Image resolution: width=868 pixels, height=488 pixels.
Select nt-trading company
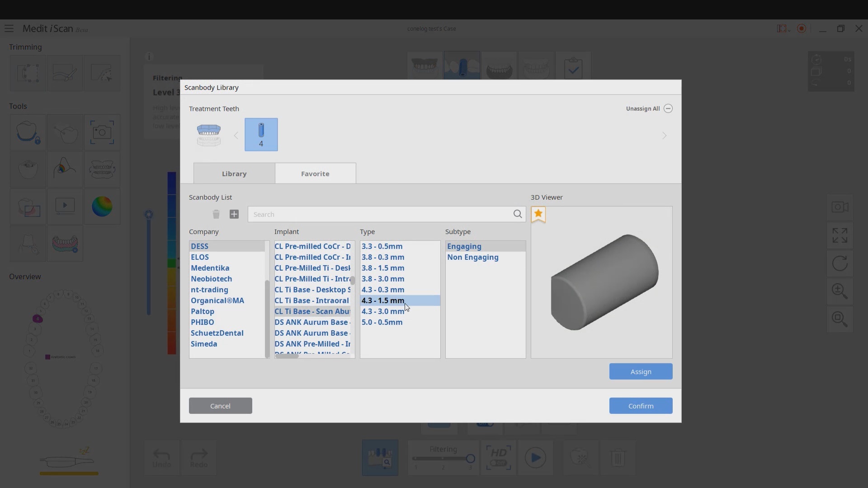click(227, 290)
